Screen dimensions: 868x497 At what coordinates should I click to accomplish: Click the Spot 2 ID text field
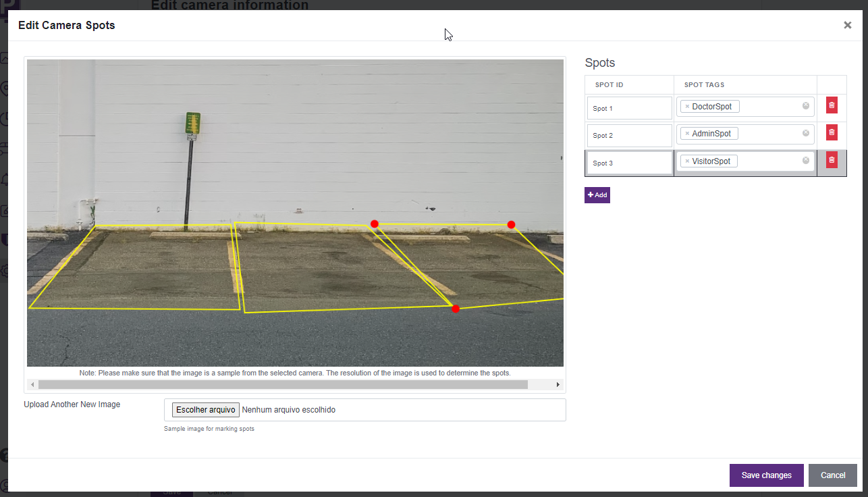pyautogui.click(x=629, y=136)
